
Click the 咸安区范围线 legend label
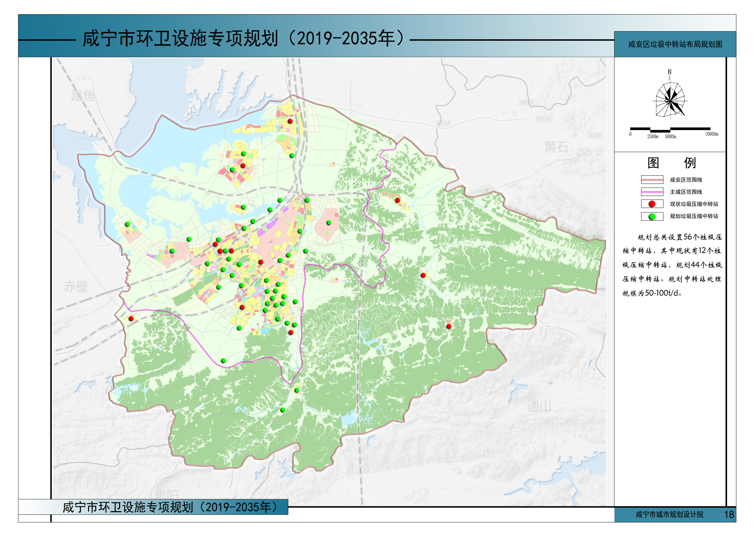pyautogui.click(x=686, y=180)
